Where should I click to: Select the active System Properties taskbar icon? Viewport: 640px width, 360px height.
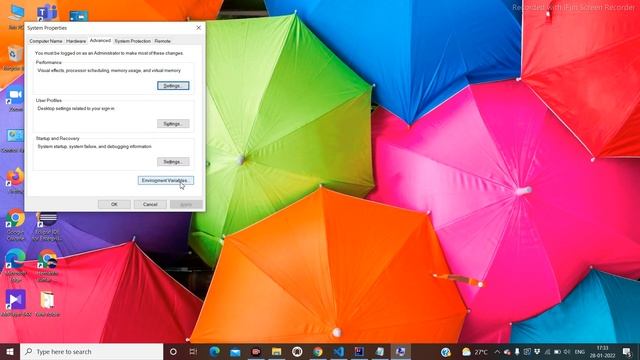point(401,351)
